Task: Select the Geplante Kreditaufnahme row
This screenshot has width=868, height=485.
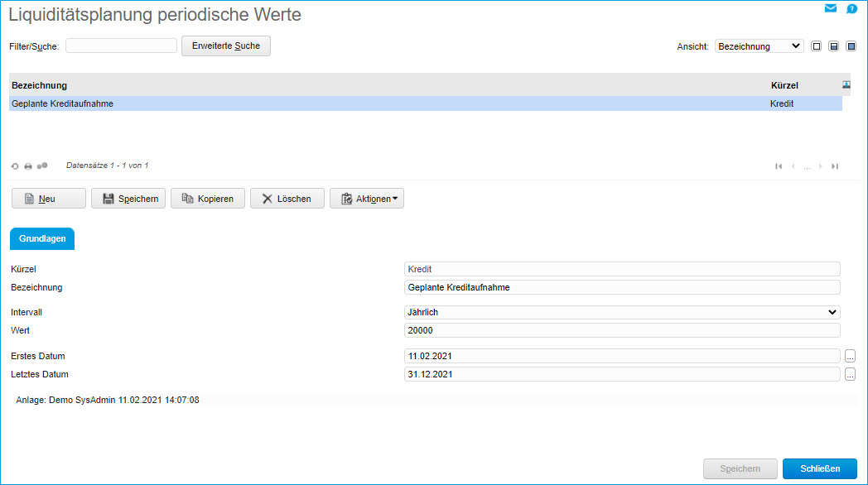Action: 248,103
